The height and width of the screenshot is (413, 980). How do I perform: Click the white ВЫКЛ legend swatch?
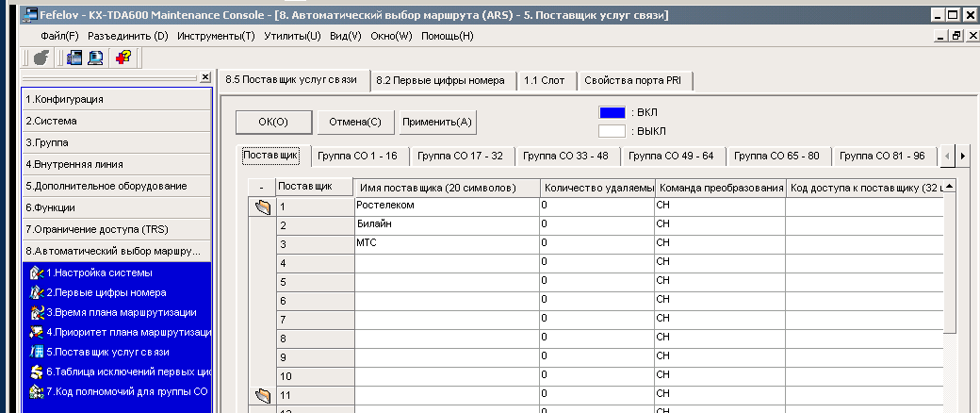click(x=612, y=131)
